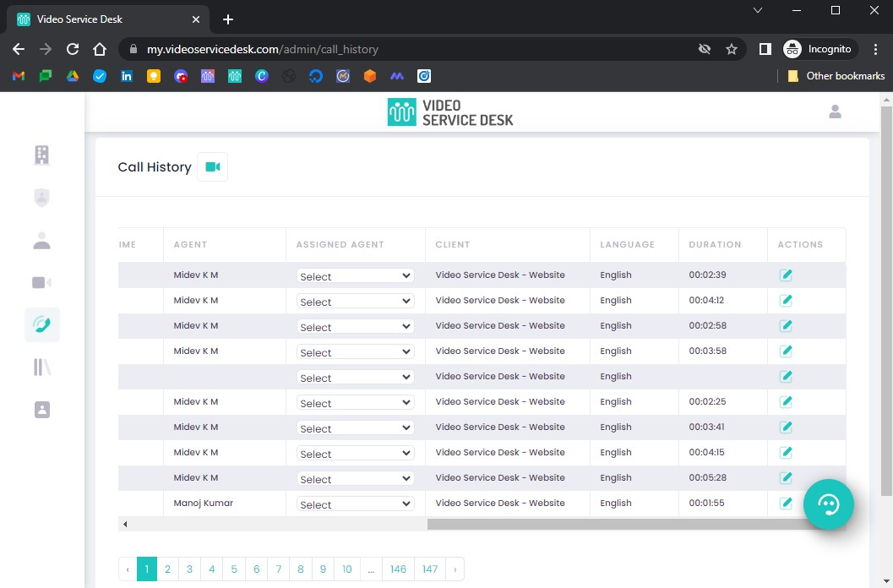Open a new browser tab
This screenshot has height=588, width=893.
pyautogui.click(x=228, y=19)
